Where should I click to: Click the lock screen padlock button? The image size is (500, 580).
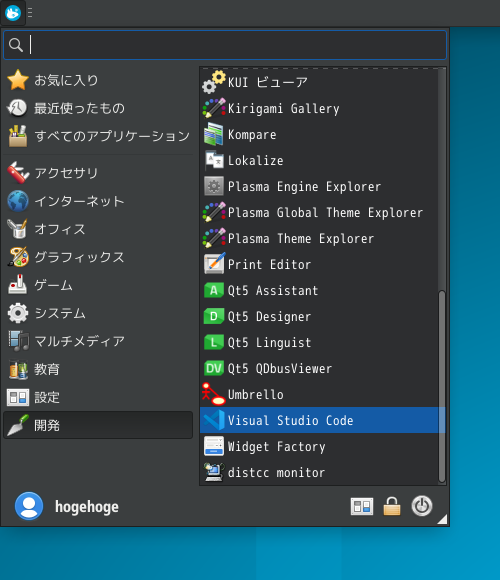(392, 506)
